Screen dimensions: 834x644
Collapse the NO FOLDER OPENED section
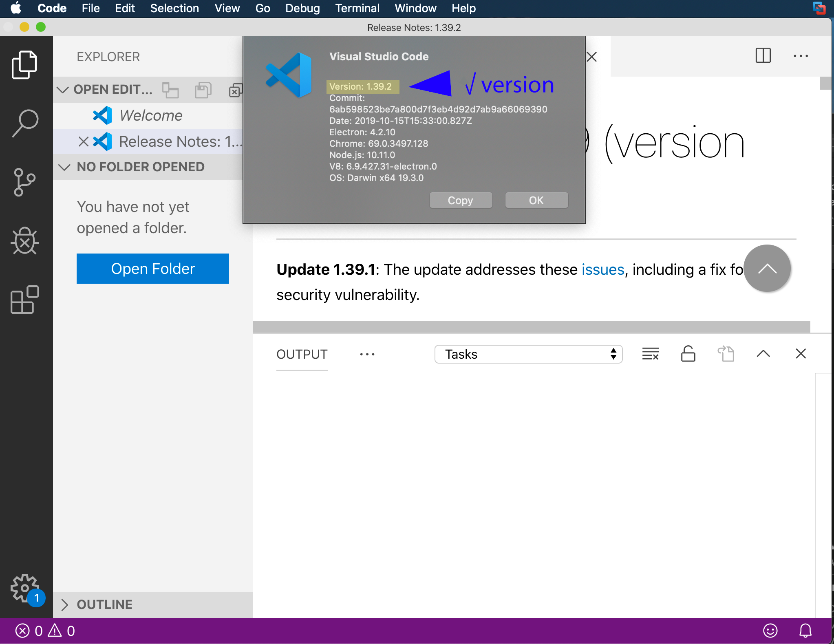click(x=140, y=167)
